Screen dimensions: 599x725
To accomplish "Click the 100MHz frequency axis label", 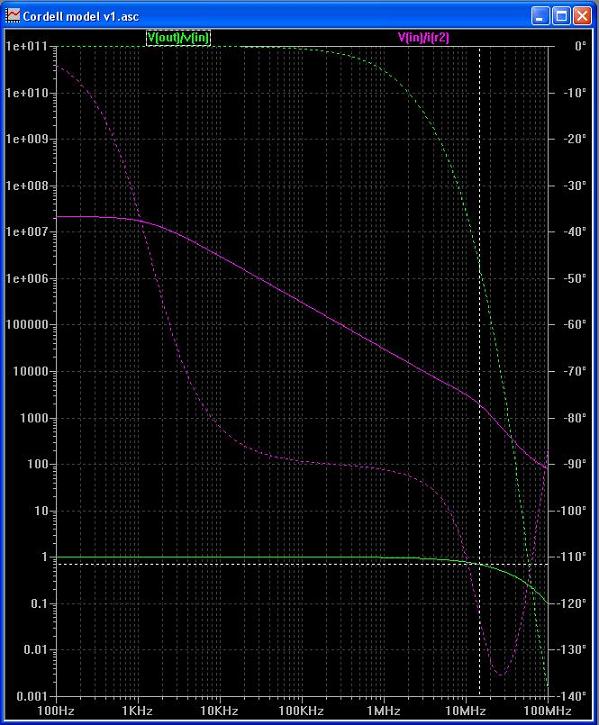I will (x=548, y=711).
